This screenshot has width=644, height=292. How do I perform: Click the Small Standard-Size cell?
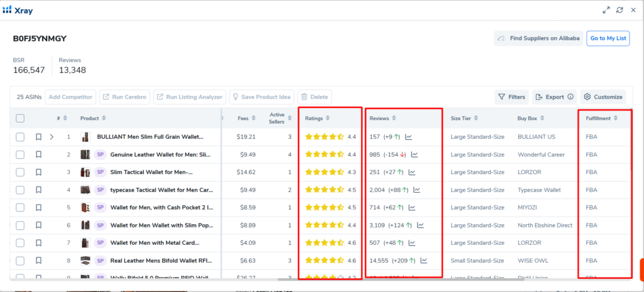coord(477,261)
